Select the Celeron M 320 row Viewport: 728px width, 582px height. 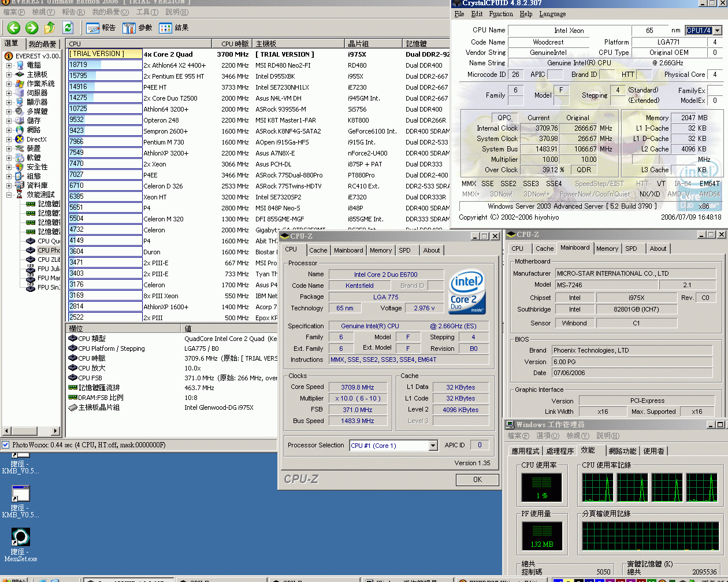(x=258, y=219)
